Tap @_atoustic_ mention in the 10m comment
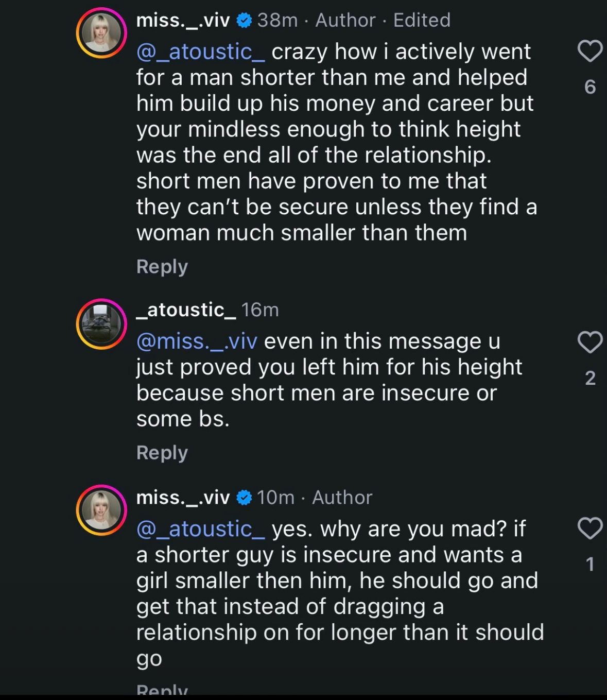This screenshot has width=607, height=700. (201, 529)
